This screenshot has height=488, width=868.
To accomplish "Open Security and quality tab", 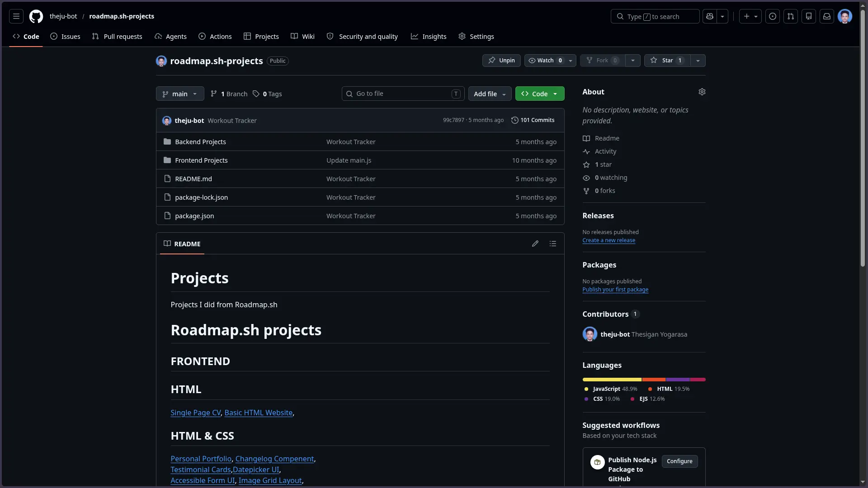I will [362, 37].
